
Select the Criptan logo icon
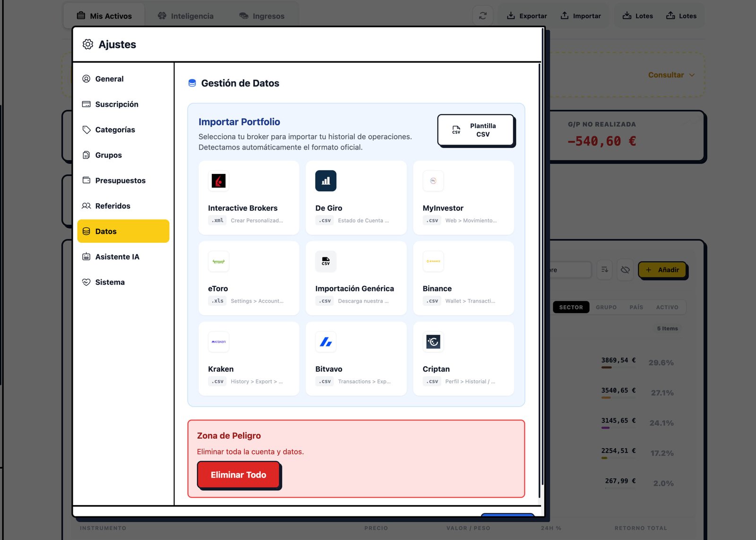pos(433,342)
